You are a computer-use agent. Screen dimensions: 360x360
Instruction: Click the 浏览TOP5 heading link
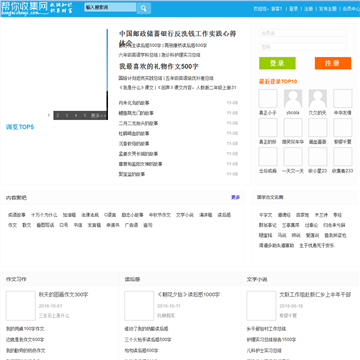[x=20, y=127]
